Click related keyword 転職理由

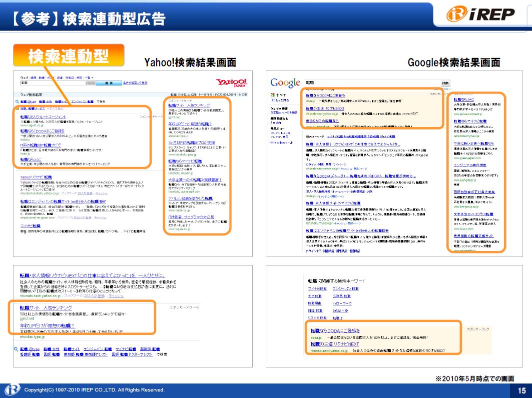(x=314, y=303)
